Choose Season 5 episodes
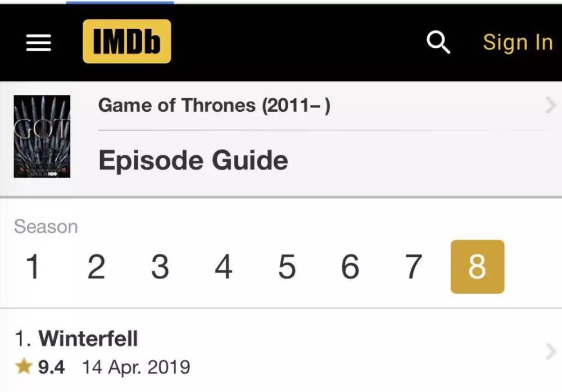 click(x=287, y=267)
